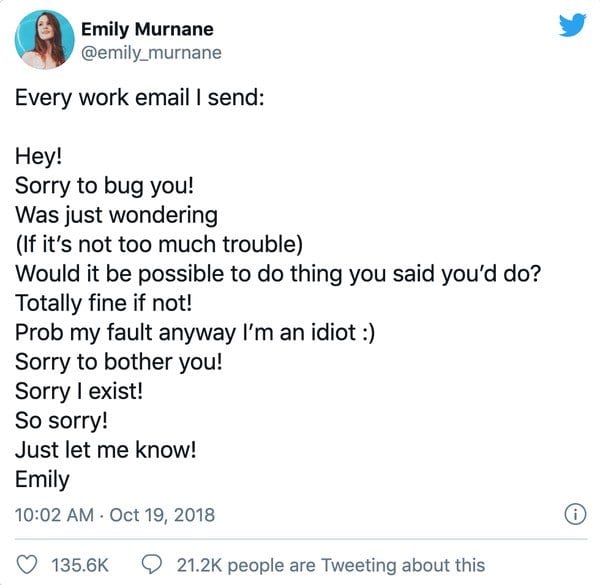600x585 pixels.
Task: Click the Emily Murnane display name
Action: click(x=147, y=29)
